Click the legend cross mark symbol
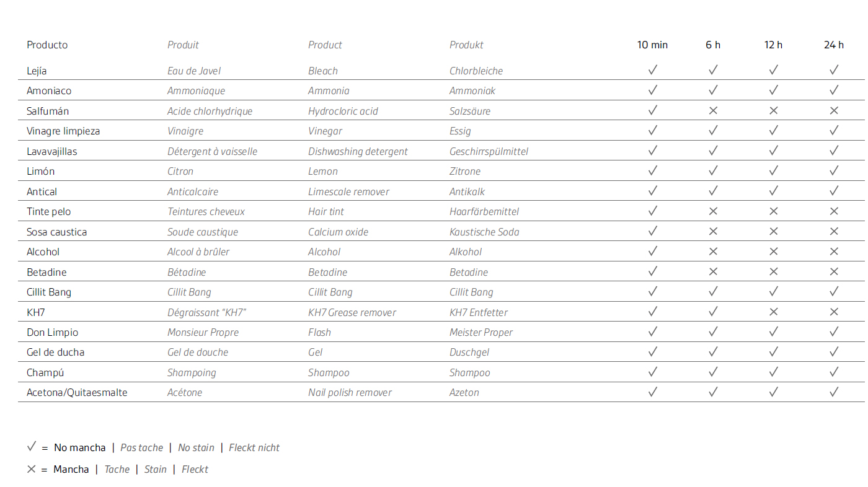The height and width of the screenshot is (487, 868). 32,469
